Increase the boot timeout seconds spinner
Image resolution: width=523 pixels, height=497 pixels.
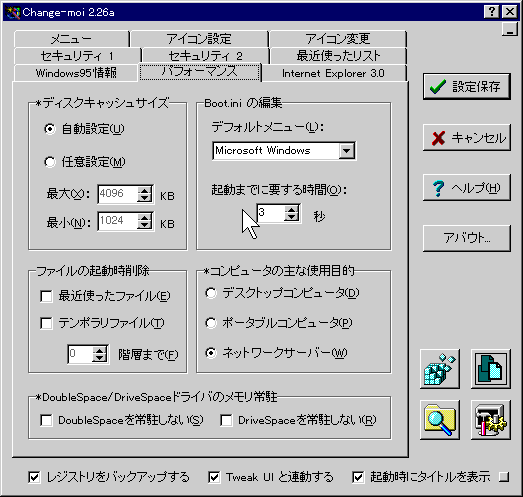pos(292,209)
